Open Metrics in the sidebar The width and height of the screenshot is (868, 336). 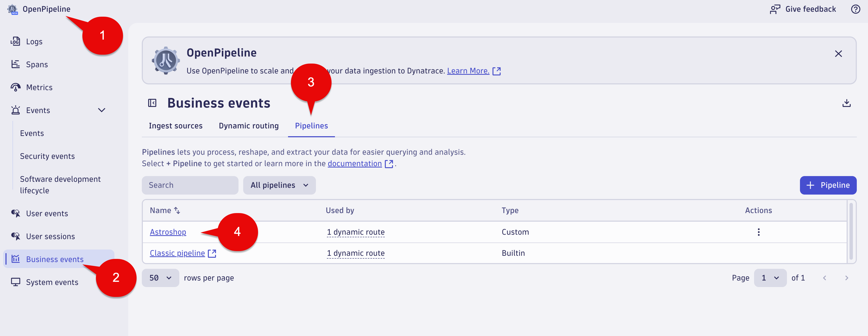coord(39,88)
